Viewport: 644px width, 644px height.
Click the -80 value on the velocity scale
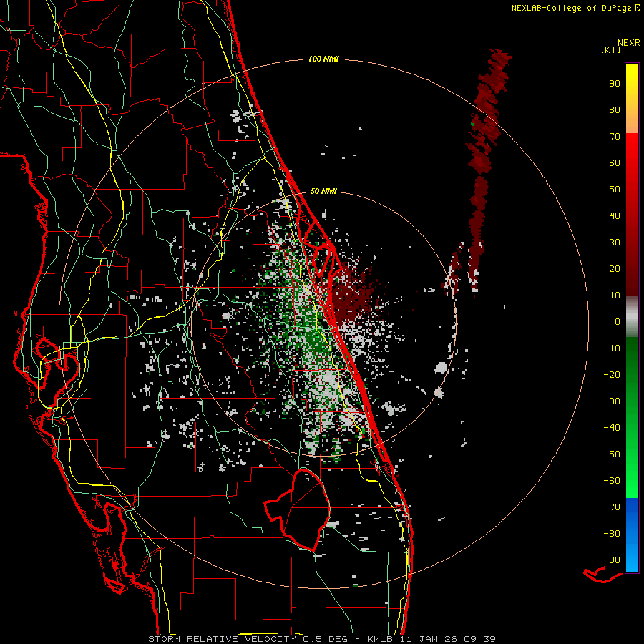(x=612, y=534)
